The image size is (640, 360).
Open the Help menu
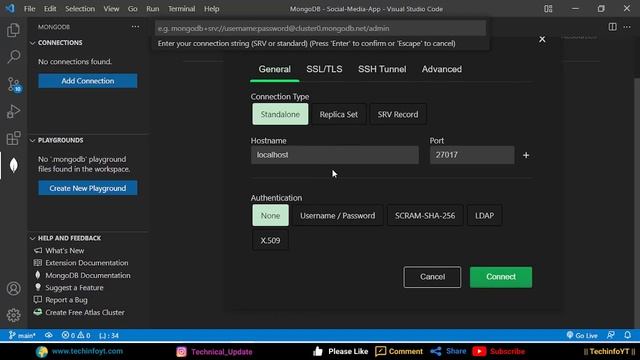[x=211, y=9]
